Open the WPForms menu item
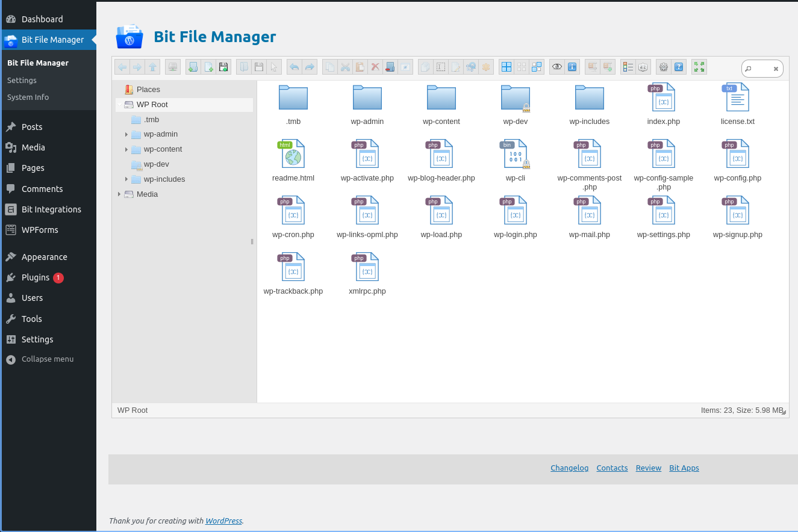798x532 pixels. [x=48, y=230]
